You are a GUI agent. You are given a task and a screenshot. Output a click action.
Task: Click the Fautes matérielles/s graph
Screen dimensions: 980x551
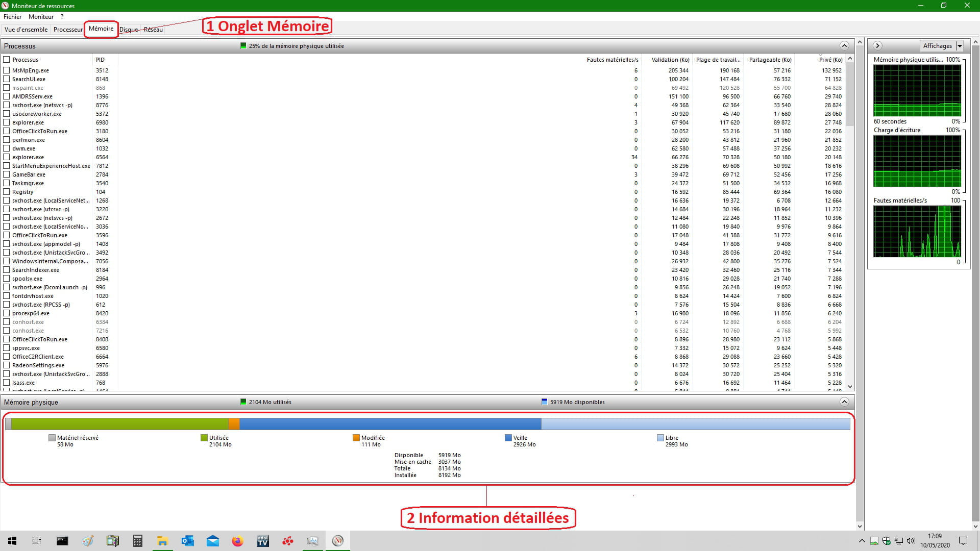tap(917, 232)
